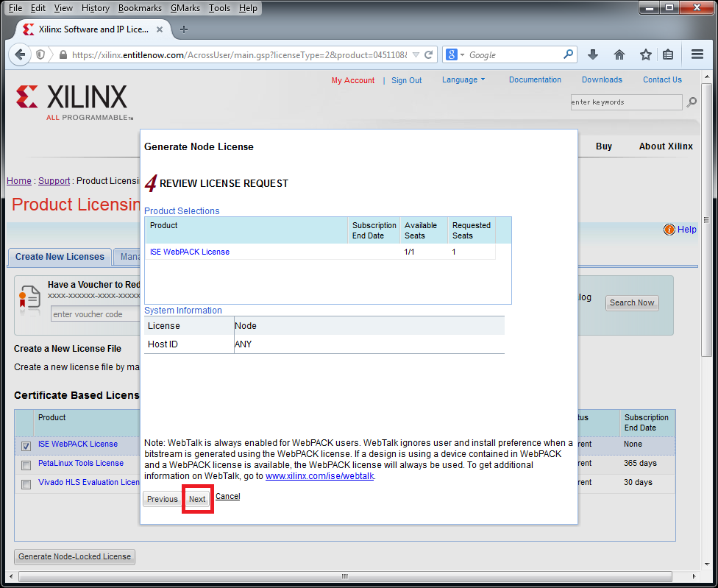The width and height of the screenshot is (718, 588).
Task: Open a new browser tab with plus
Action: (184, 29)
